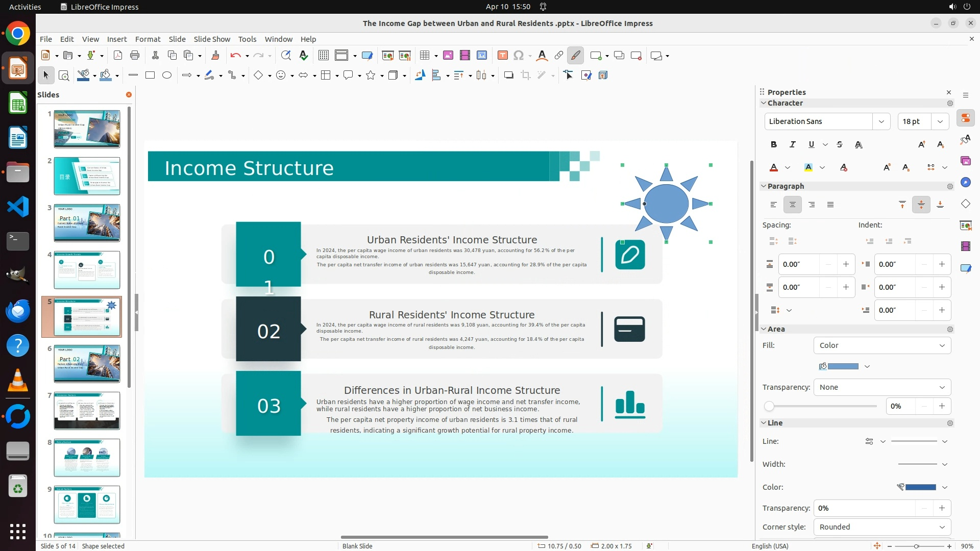Click the Insert Table icon

tap(425, 56)
